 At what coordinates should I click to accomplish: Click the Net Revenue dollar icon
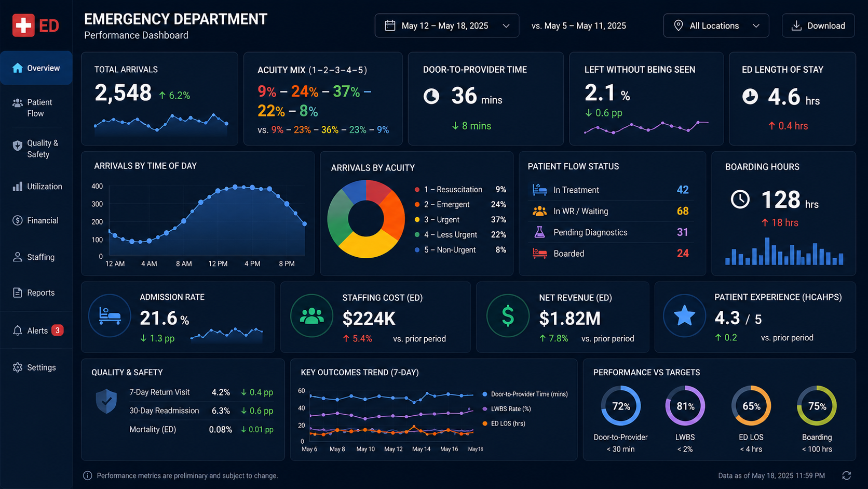tap(508, 316)
